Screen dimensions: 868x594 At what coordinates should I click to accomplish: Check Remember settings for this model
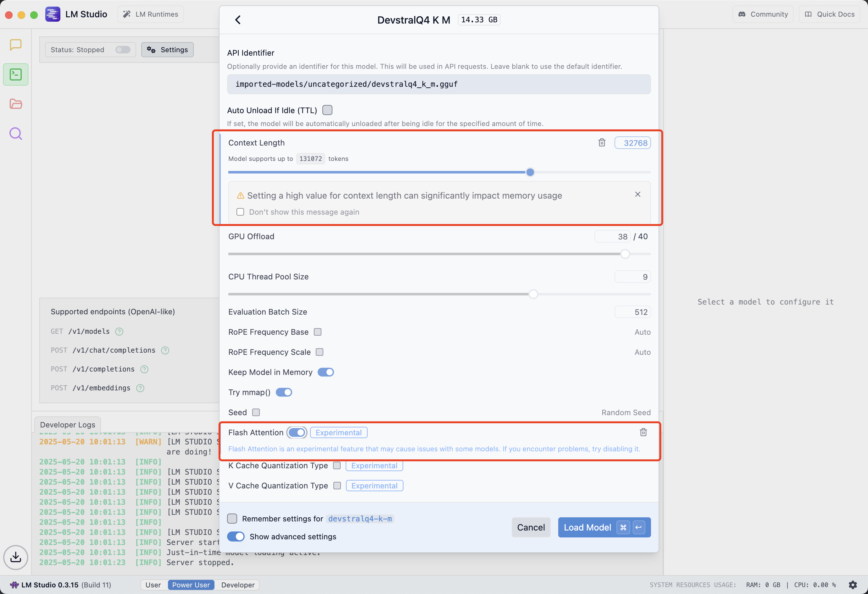click(x=232, y=519)
